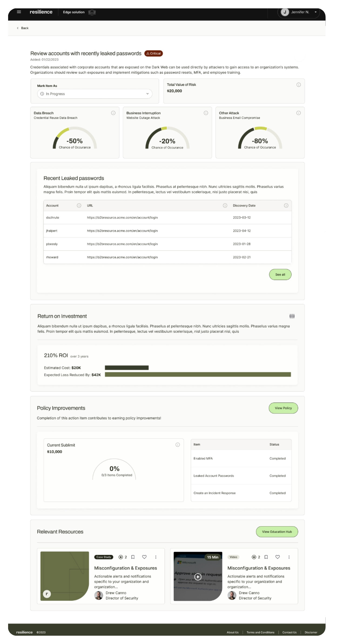Favorite the Case Study card heart icon
Viewport: 337px width, 644px height.
click(144, 557)
